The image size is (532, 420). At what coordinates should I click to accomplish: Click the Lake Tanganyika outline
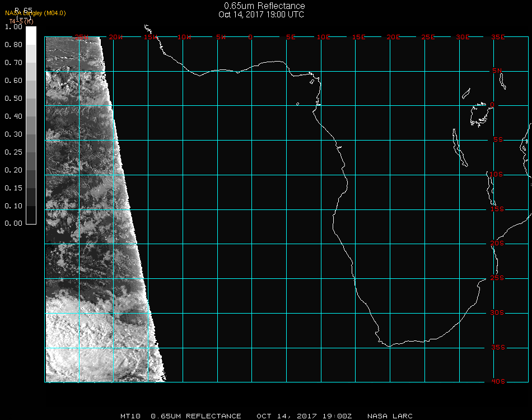click(x=460, y=148)
